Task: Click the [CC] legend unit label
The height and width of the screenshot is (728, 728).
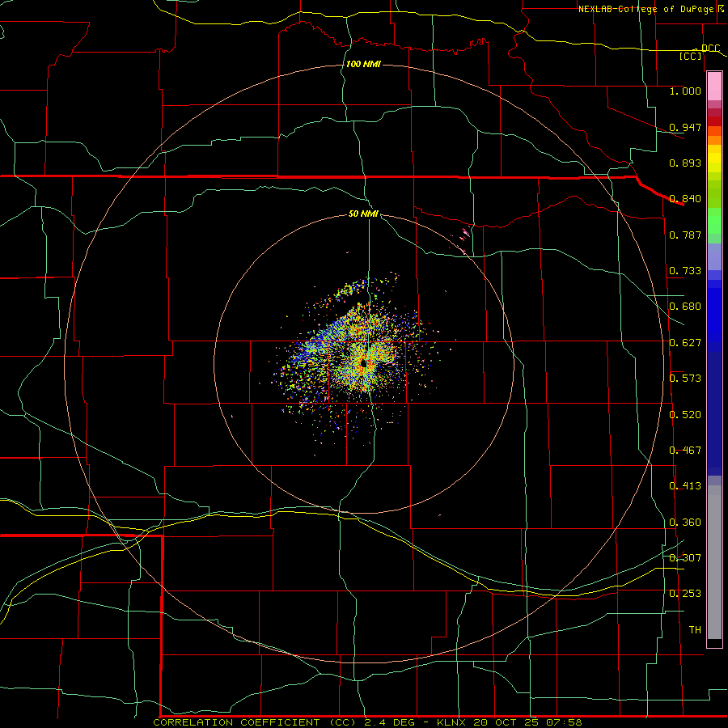Action: tap(691, 56)
